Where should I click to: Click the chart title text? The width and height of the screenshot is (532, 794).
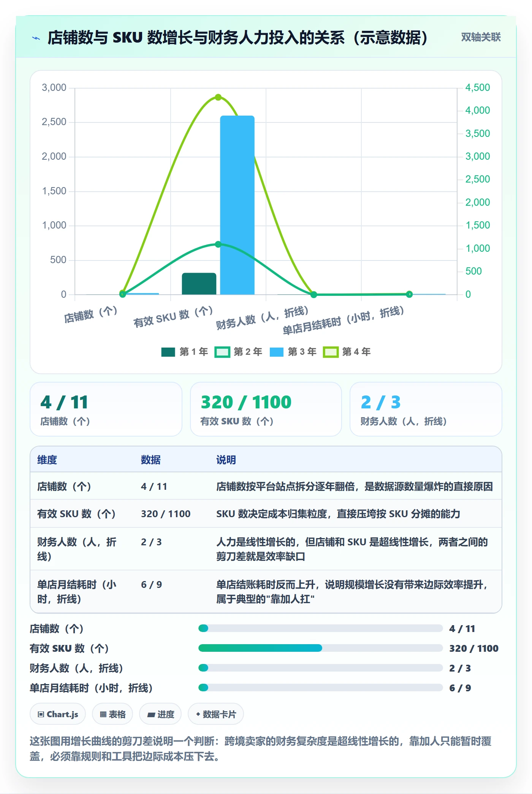tap(238, 38)
